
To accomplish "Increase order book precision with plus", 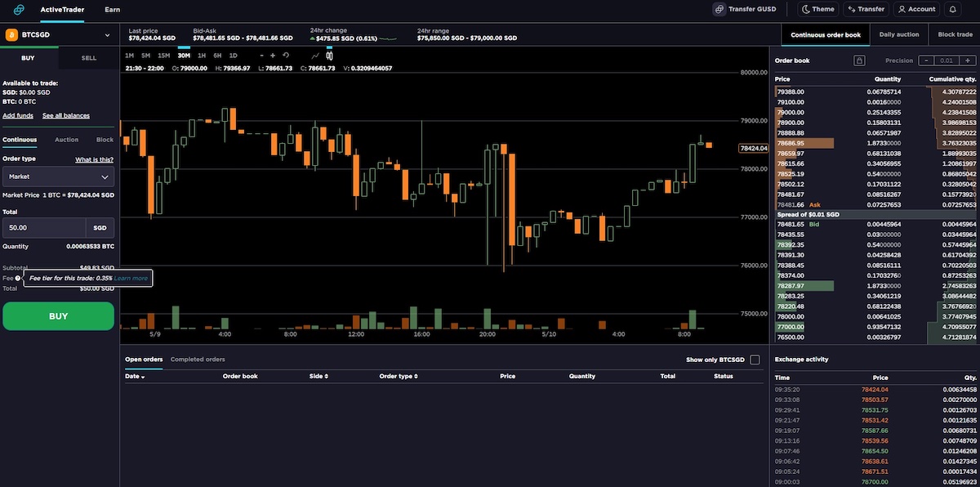I will point(969,60).
